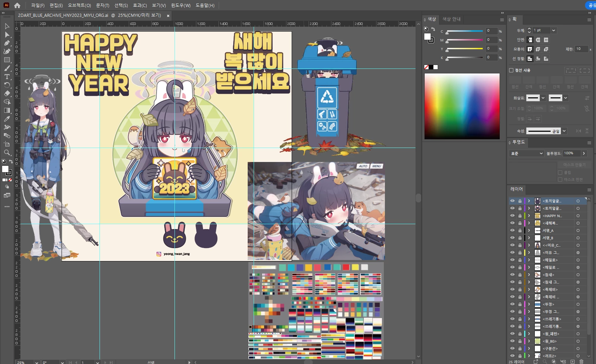
Task: Open the Color panel options menu
Action: (x=502, y=20)
